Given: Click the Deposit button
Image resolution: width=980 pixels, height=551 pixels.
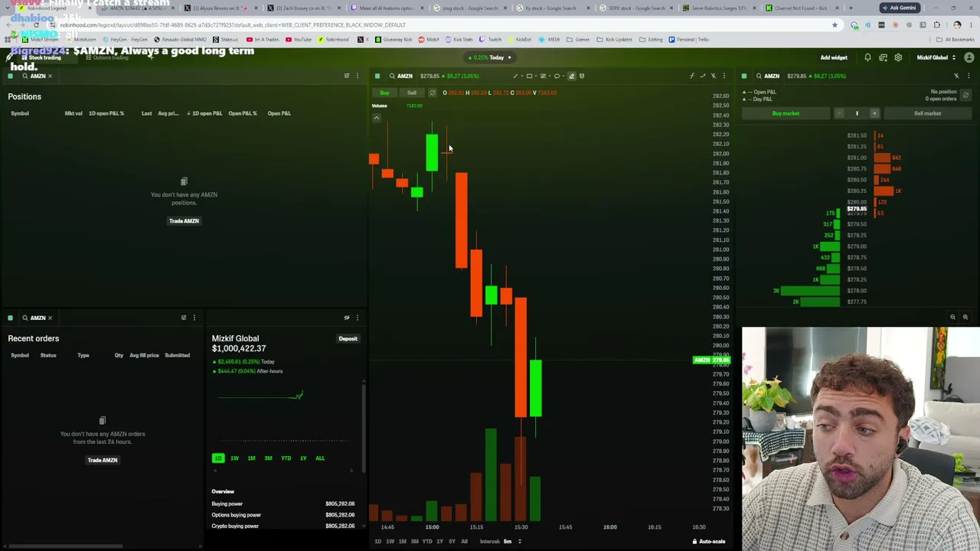Looking at the screenshot, I should [x=348, y=338].
